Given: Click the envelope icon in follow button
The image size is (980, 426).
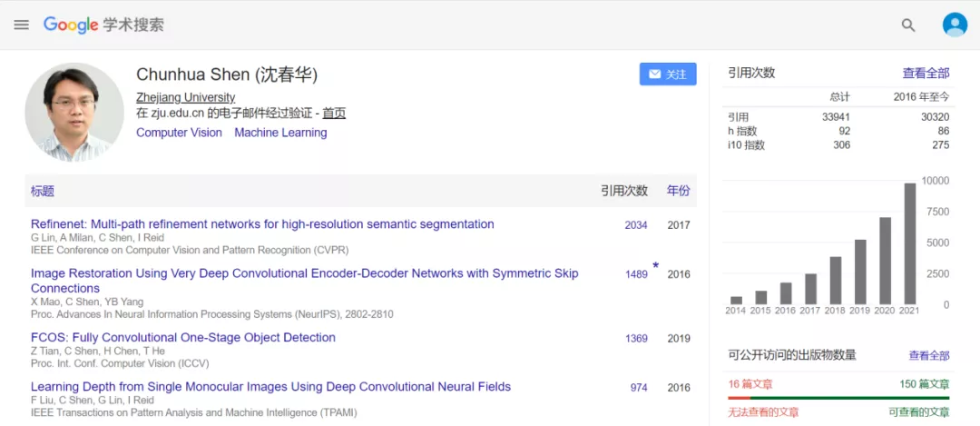Looking at the screenshot, I should pos(654,74).
